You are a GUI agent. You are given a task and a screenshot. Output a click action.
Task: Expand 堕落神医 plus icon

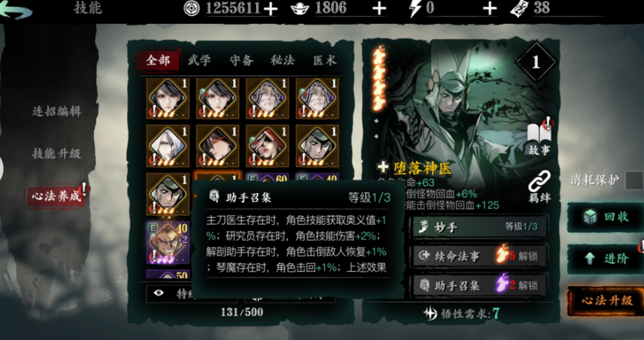pyautogui.click(x=383, y=167)
